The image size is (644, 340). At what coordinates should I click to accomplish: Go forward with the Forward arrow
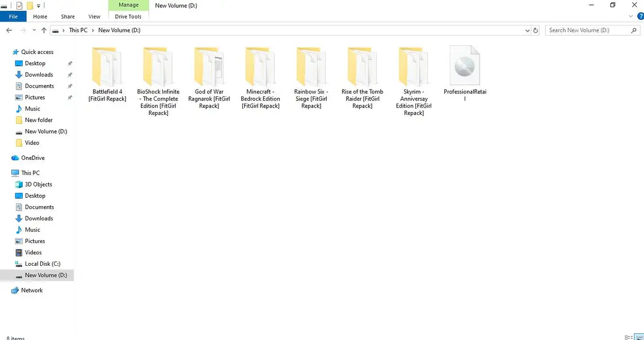click(23, 31)
